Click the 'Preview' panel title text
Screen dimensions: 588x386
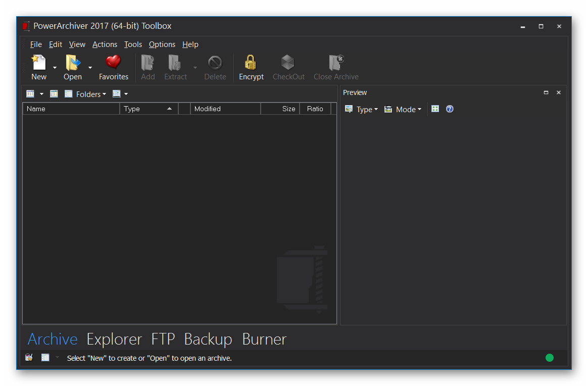[355, 92]
